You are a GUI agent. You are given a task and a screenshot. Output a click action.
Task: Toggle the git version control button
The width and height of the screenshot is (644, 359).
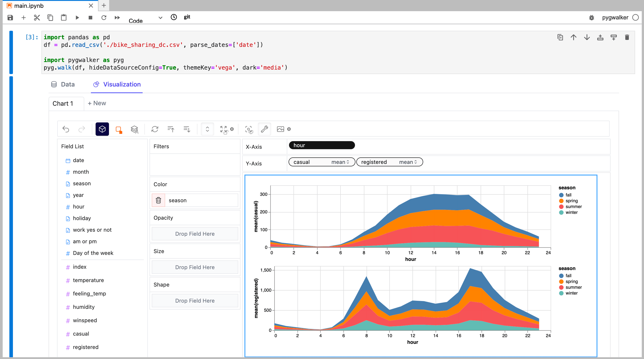[x=188, y=17]
